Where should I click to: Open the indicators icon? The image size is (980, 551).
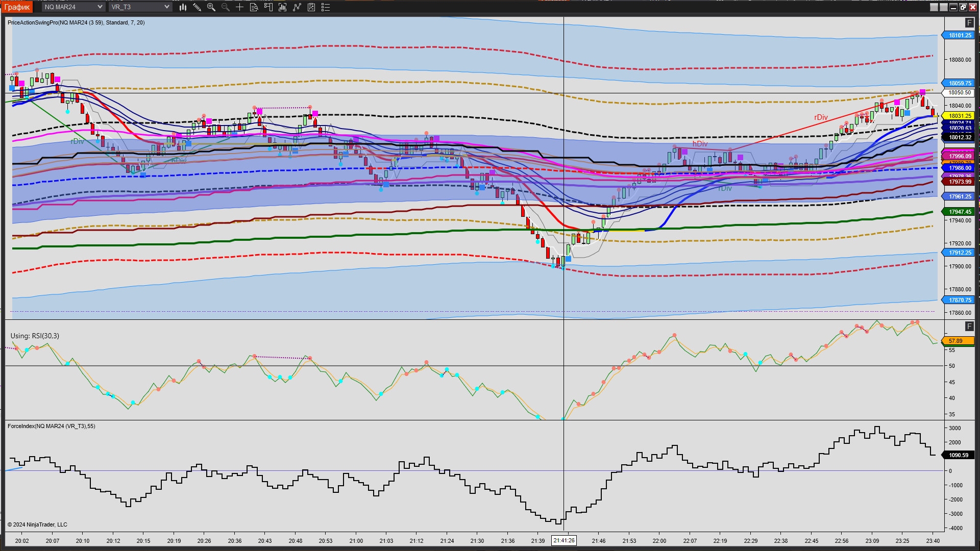[297, 7]
